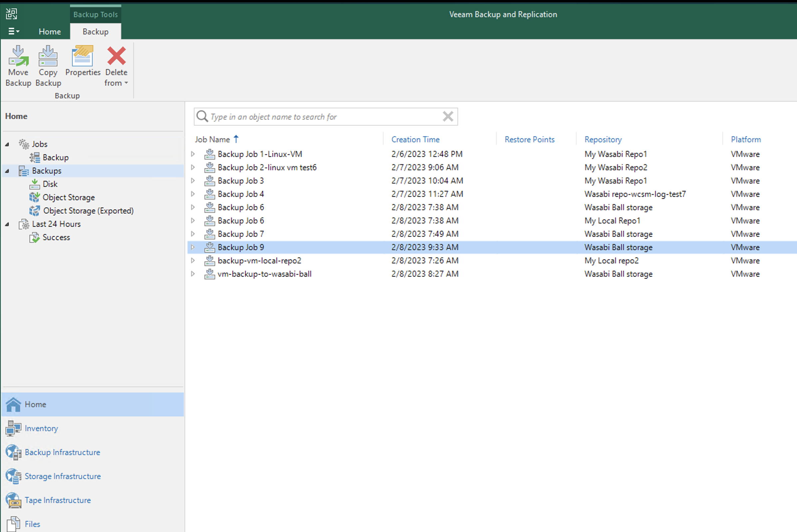The height and width of the screenshot is (532, 797).
Task: Click the Tape Infrastructure sidebar icon
Action: 13,500
